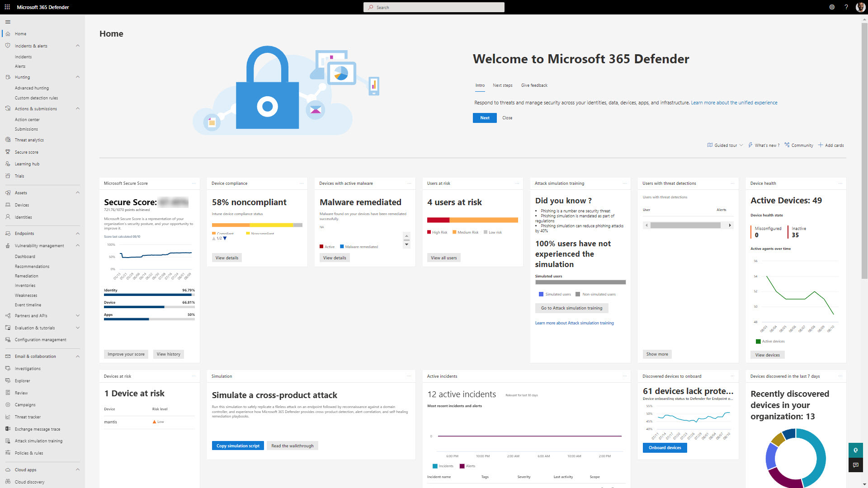Toggle the hamburger navigation menu
This screenshot has height=488, width=868.
point(8,22)
